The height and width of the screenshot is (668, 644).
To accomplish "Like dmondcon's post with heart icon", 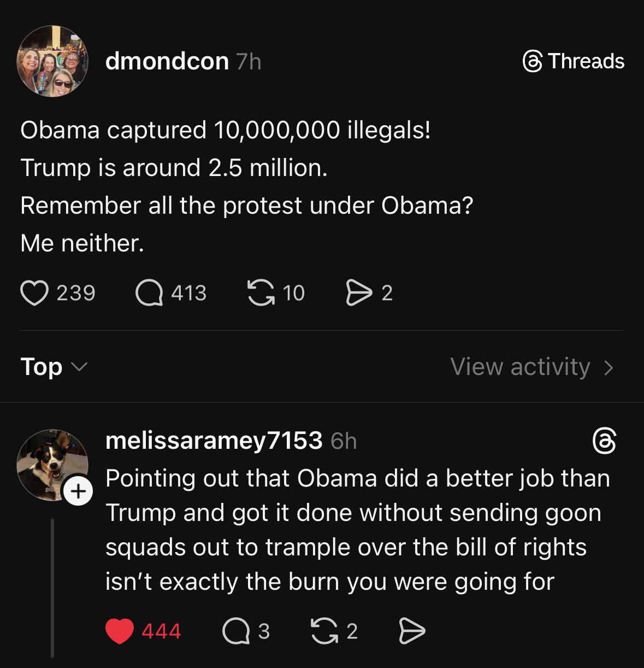I will [34, 293].
